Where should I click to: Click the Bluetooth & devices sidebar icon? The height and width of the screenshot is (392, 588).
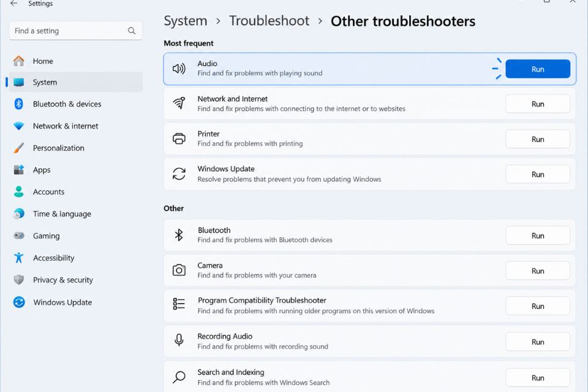(19, 104)
